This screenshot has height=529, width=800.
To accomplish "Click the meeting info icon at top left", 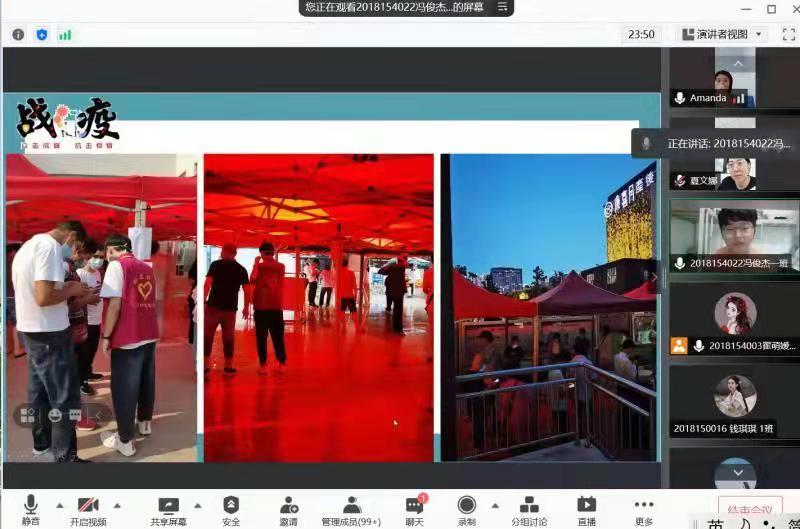I will pos(18,34).
